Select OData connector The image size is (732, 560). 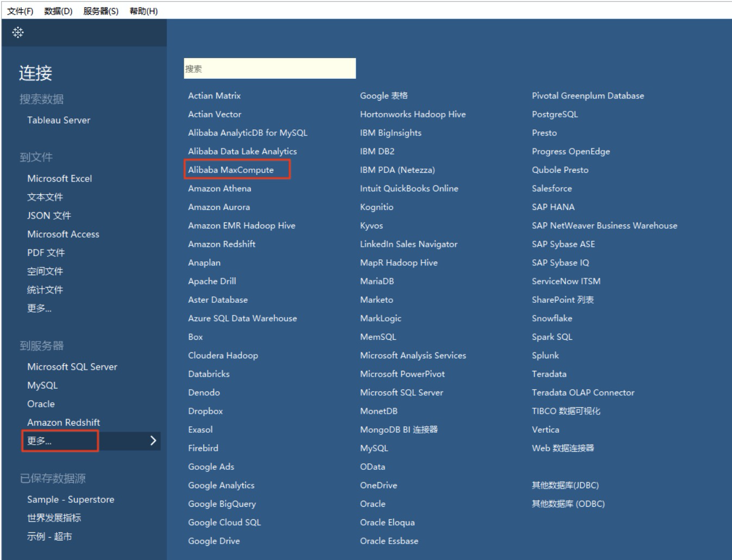pos(373,466)
